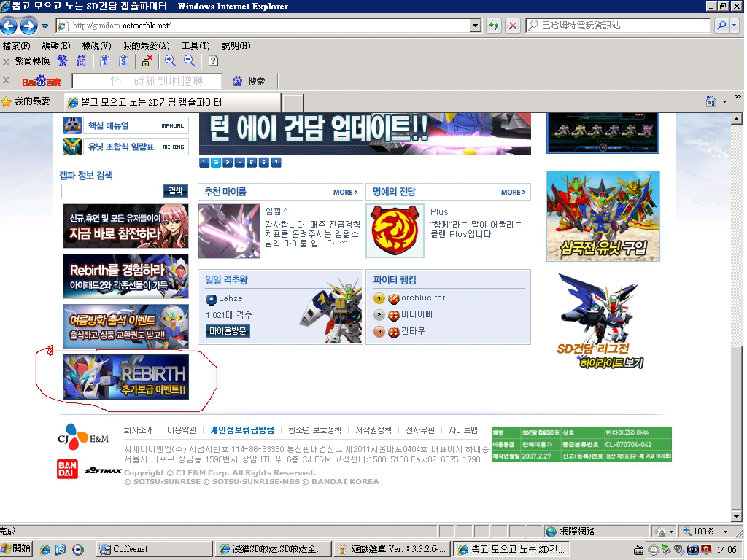Open a new blank tab
Screen dimensions: 747x560
tap(293, 102)
